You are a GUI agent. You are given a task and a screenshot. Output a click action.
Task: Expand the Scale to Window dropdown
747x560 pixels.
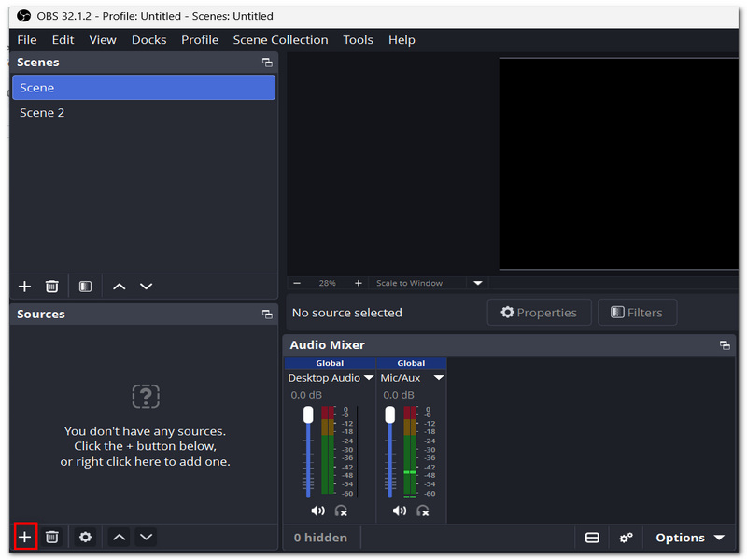tap(478, 283)
